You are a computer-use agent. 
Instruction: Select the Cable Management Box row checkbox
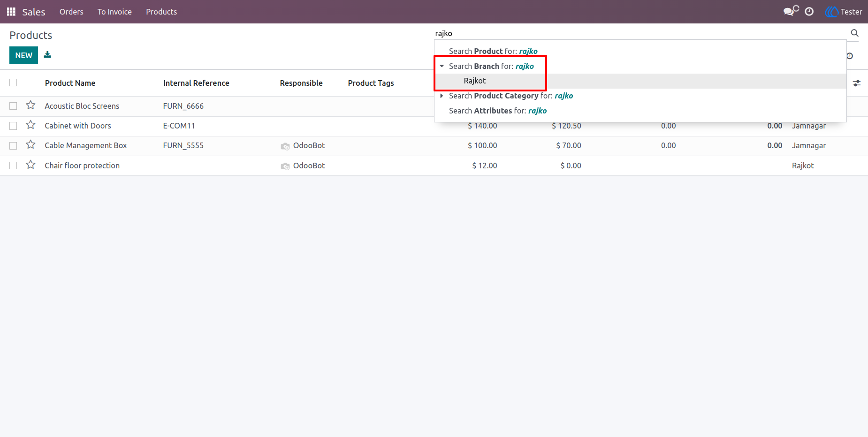[x=13, y=146]
